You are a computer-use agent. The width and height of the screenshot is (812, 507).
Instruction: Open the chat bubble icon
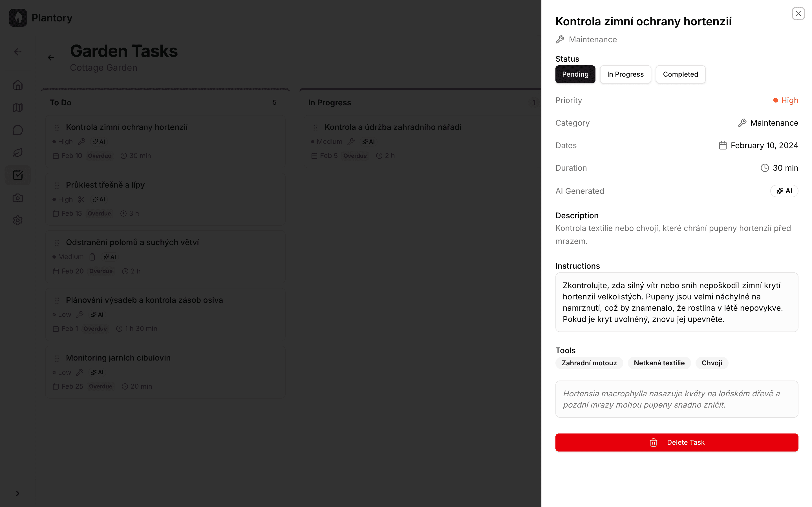17,130
